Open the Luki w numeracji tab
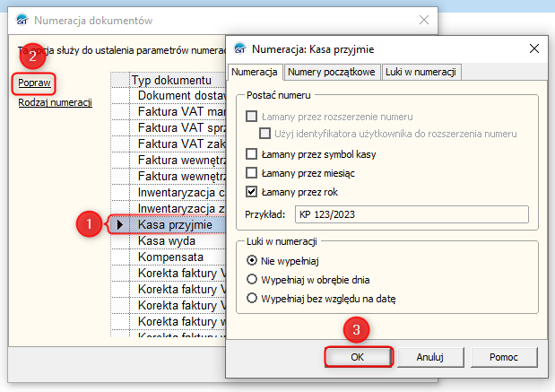Viewport: 555px width, 392px height. (x=421, y=72)
